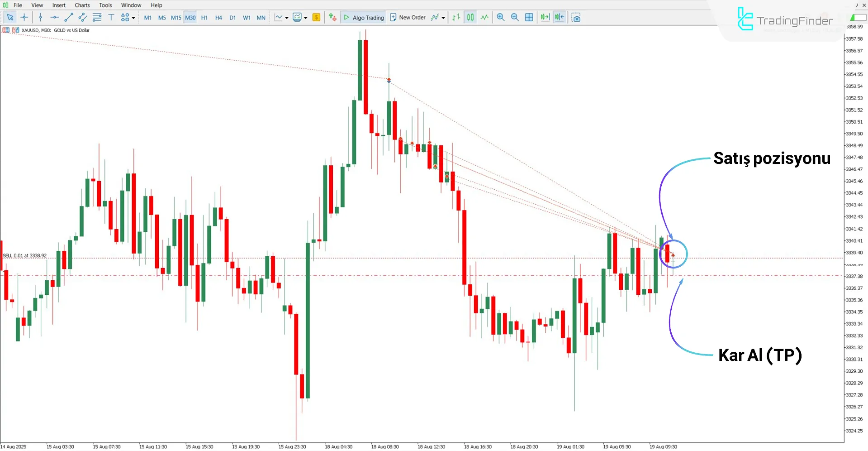
Task: Expand the shapes objects dropdown arrow
Action: pos(133,18)
